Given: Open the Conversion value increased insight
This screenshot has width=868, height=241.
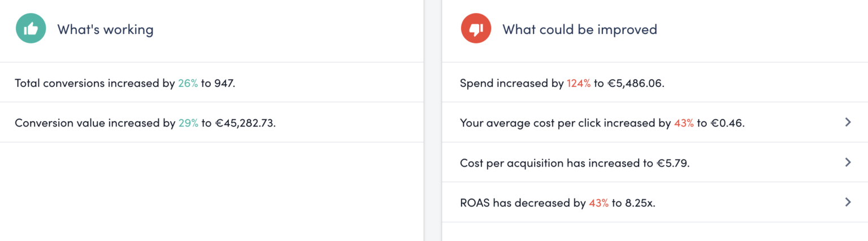Looking at the screenshot, I should pyautogui.click(x=145, y=122).
